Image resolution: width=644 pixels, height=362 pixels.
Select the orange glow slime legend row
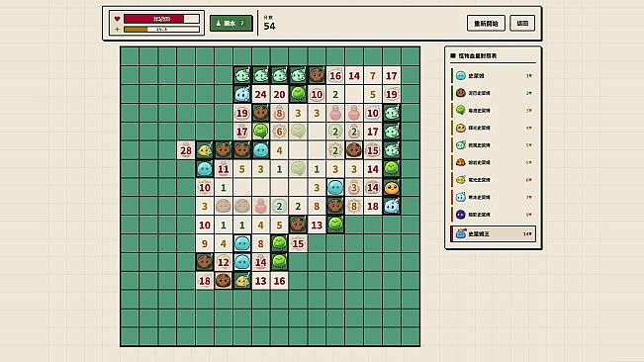click(x=494, y=128)
